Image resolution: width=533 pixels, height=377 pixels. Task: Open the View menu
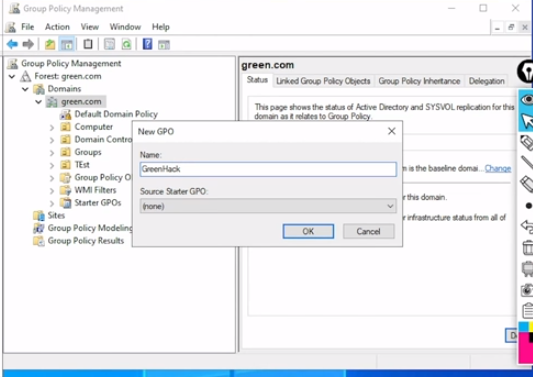[90, 27]
